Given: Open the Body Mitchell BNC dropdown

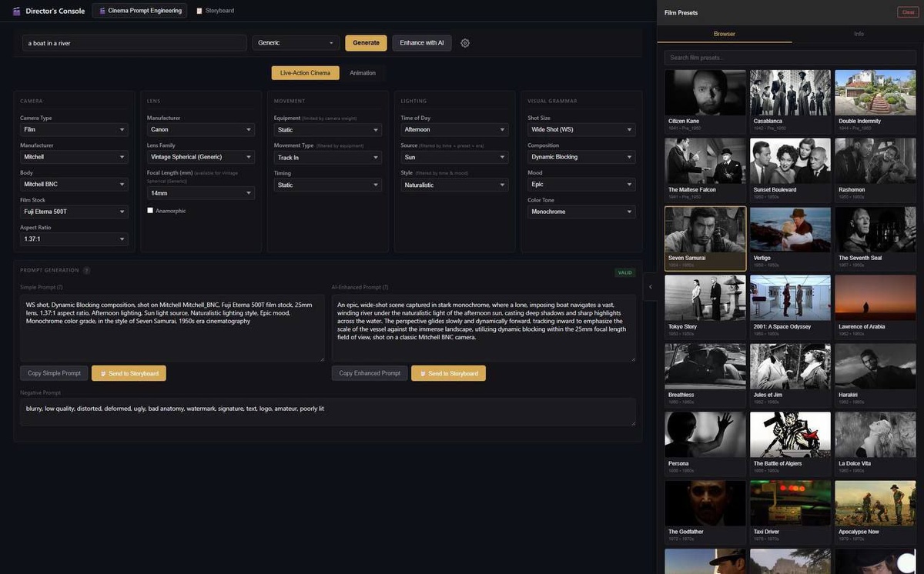Looking at the screenshot, I should click(x=74, y=185).
